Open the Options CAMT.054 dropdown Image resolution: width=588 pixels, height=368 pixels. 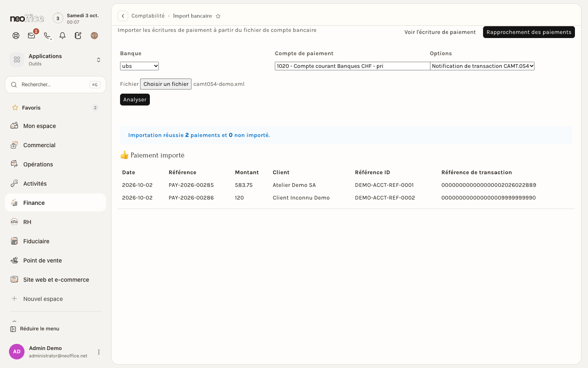tap(482, 66)
